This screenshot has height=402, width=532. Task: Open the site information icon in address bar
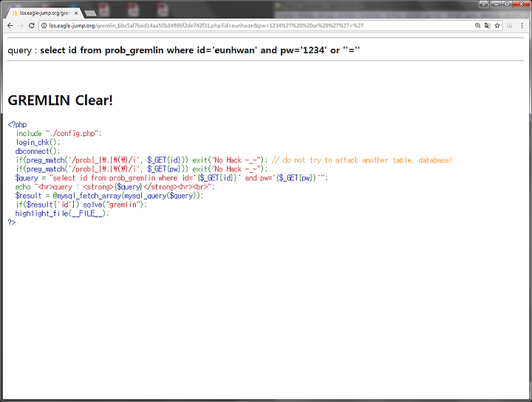(x=44, y=25)
